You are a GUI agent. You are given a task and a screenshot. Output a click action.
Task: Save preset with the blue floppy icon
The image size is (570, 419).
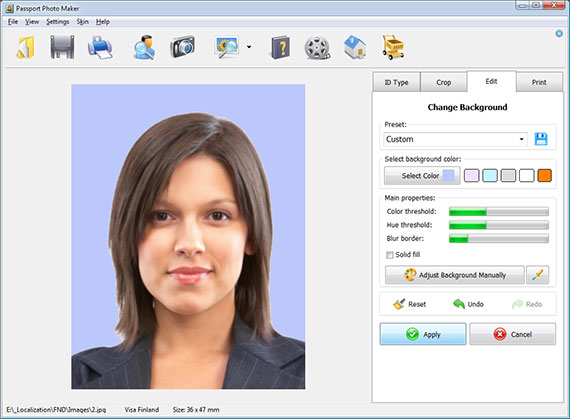tap(541, 139)
